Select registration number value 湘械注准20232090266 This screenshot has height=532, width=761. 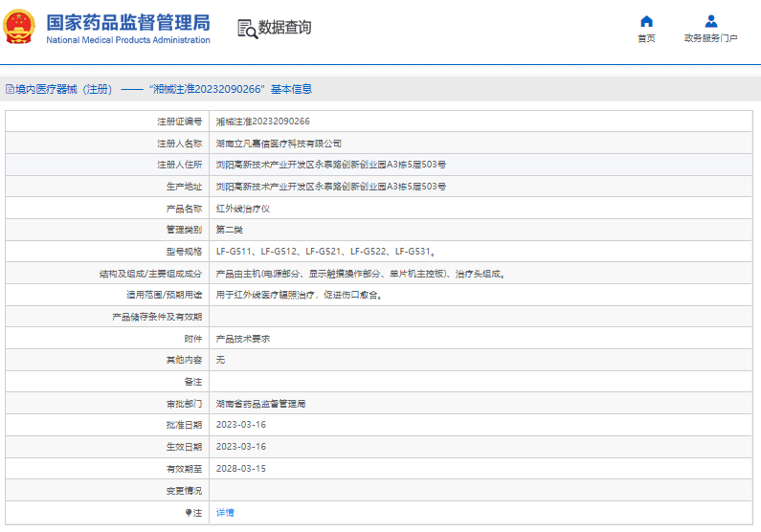coord(262,122)
